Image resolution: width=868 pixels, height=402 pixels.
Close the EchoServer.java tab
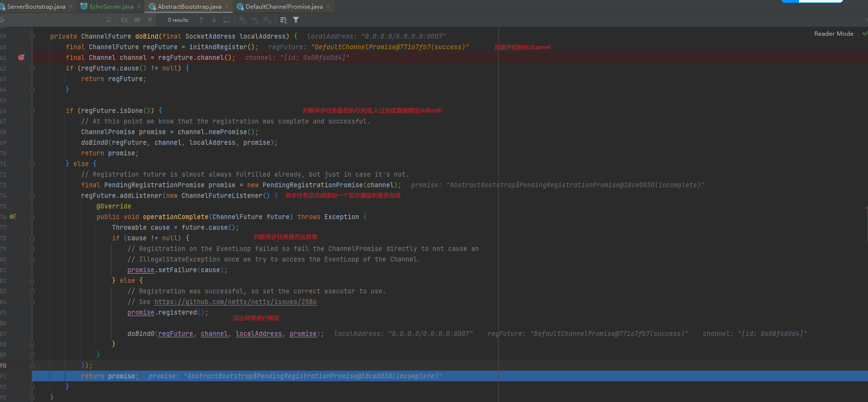pos(139,6)
